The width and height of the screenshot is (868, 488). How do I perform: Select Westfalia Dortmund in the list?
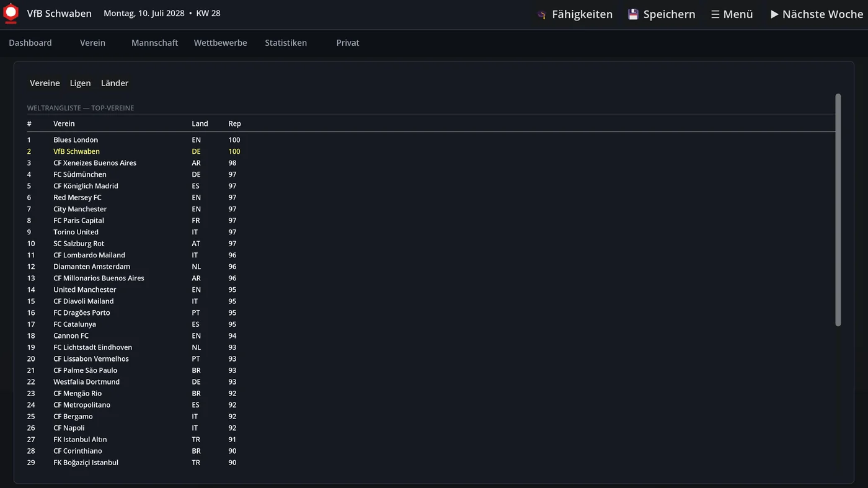[431, 382]
